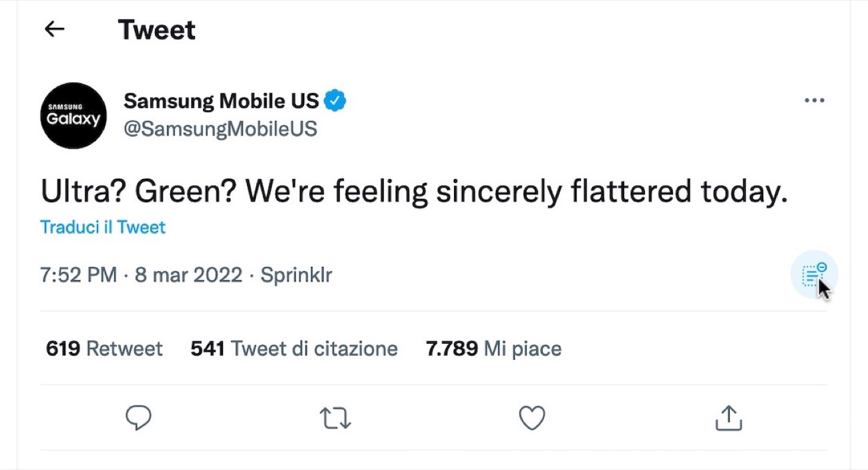Open the Samsung Galaxy profile avatar
This screenshot has height=470, width=868.
73,115
